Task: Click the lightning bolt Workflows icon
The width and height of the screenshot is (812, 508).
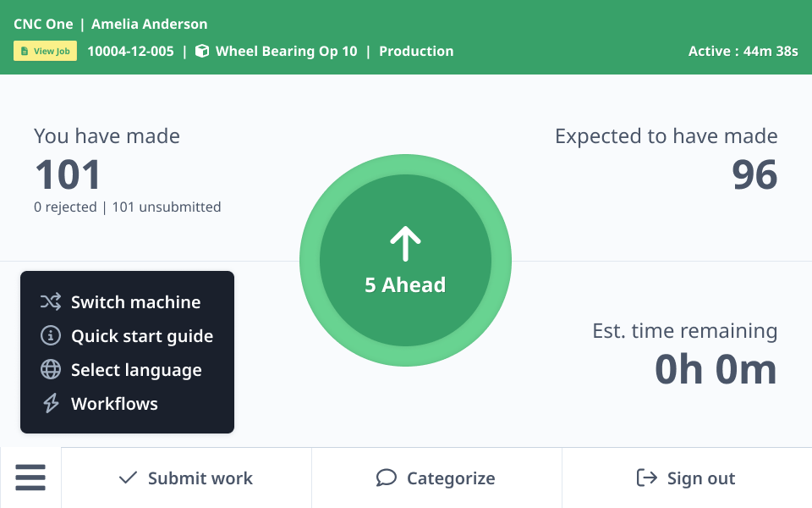Action: [51, 404]
